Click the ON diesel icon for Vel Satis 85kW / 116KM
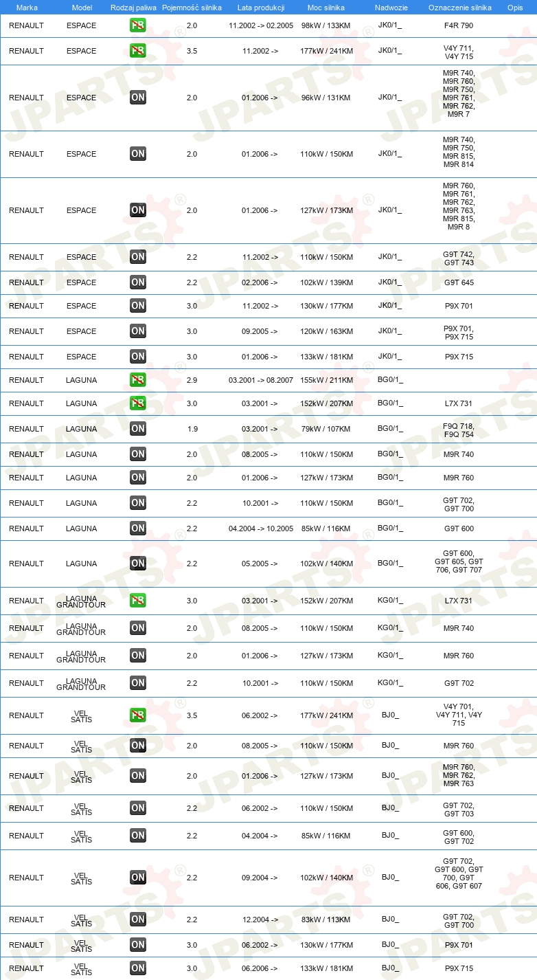This screenshot has width=537, height=980. click(x=138, y=836)
